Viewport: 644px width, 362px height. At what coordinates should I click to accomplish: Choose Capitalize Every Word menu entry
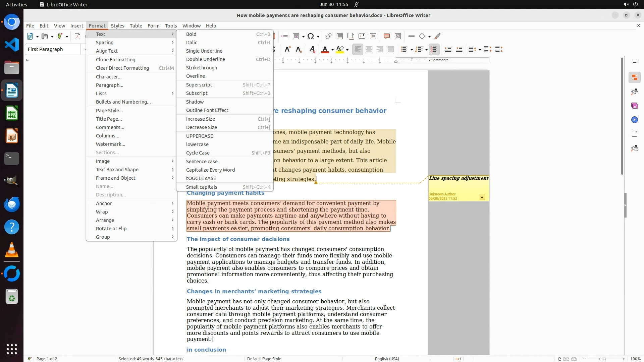210,170
